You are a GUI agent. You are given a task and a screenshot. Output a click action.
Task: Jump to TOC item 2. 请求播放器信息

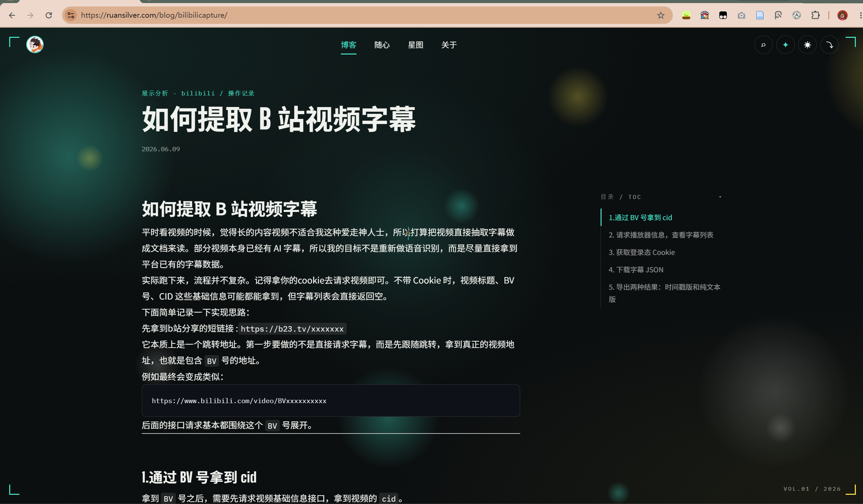tap(661, 235)
